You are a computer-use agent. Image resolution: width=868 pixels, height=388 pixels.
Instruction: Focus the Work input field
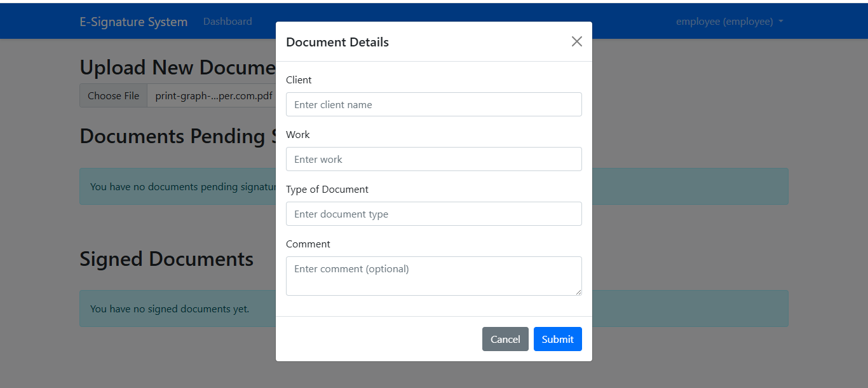pyautogui.click(x=434, y=159)
